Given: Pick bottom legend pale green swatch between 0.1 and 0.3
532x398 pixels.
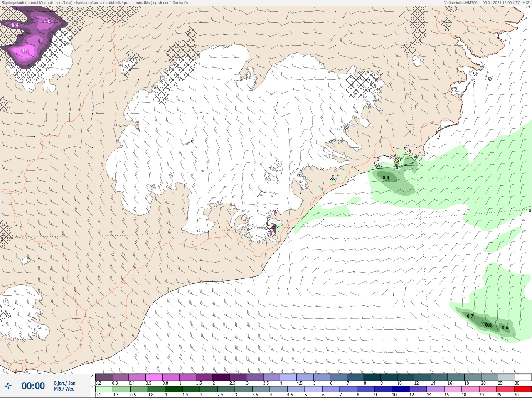Looking at the screenshot, I should coord(103,389).
